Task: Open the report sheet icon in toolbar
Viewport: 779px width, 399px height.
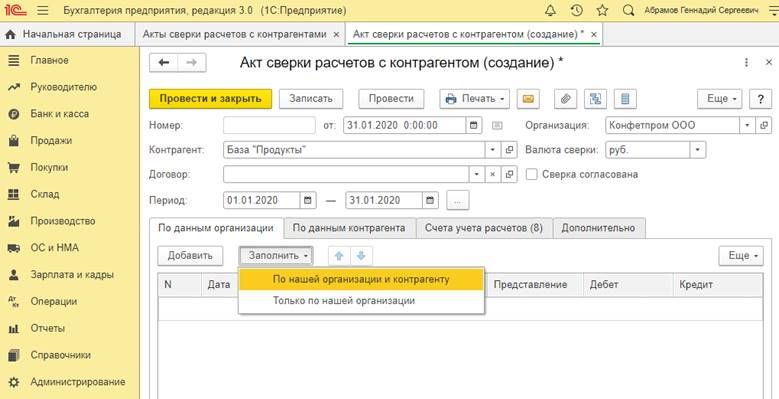Action: tap(625, 99)
